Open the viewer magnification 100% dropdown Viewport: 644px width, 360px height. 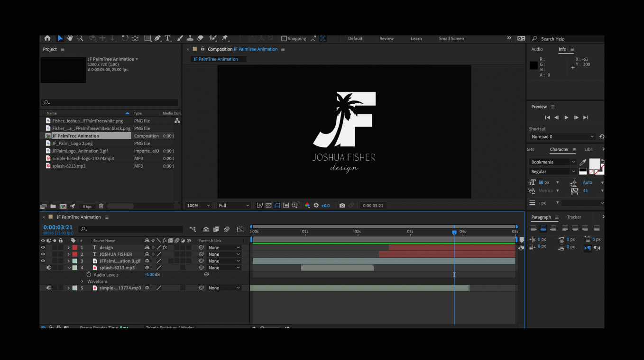point(198,206)
